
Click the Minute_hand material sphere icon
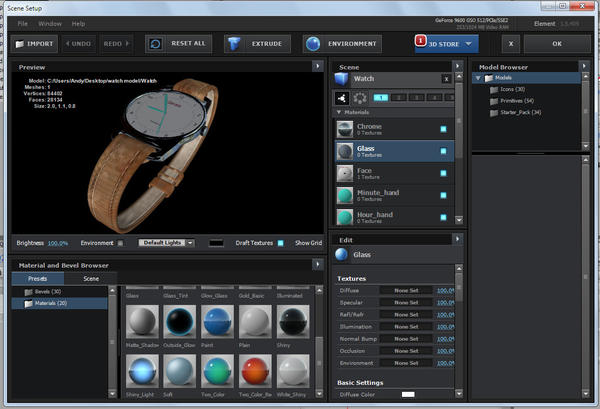point(345,196)
